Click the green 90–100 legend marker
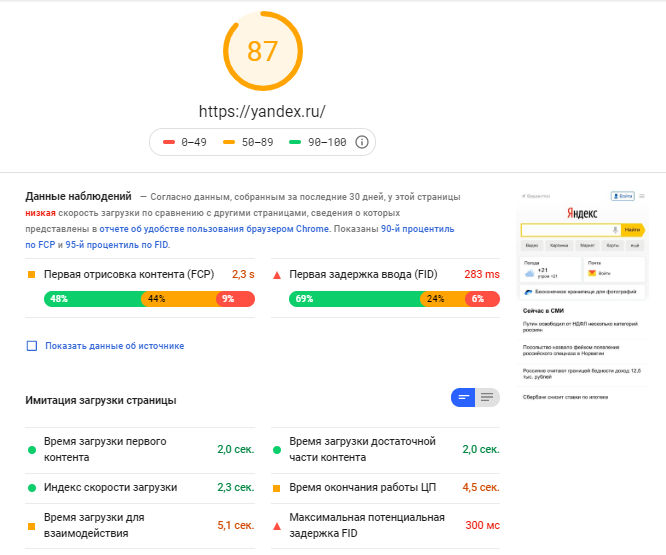This screenshot has height=555, width=666. coord(295,142)
